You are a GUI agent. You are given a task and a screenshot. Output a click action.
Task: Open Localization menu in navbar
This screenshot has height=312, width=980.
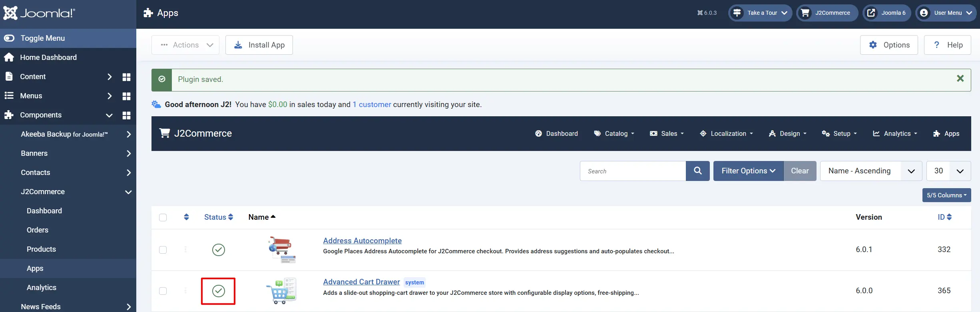pos(726,133)
